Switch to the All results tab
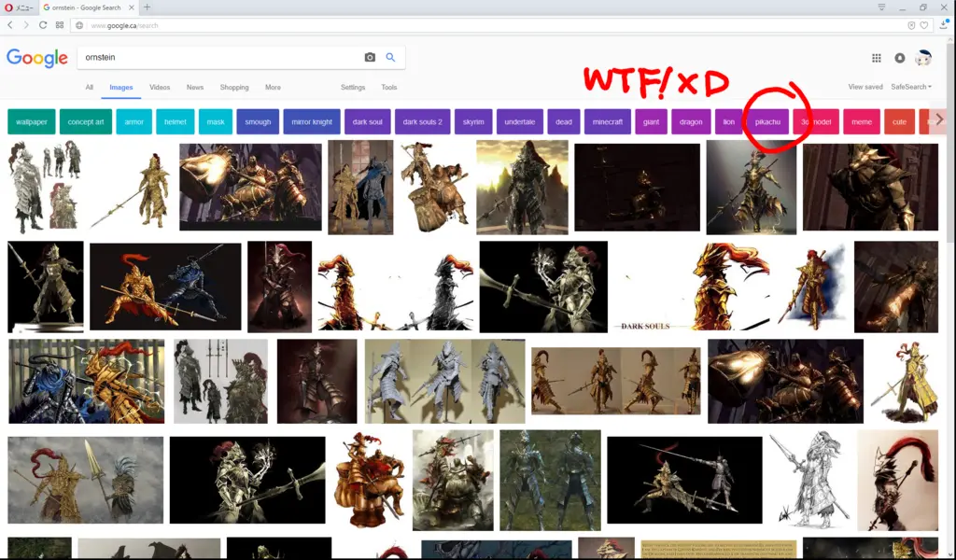The image size is (956, 560). tap(89, 87)
